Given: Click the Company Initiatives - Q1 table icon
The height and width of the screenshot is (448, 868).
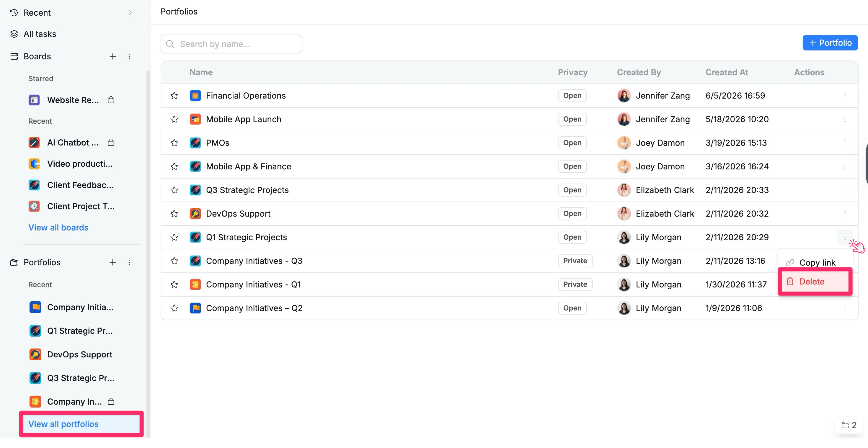Looking at the screenshot, I should [x=195, y=284].
